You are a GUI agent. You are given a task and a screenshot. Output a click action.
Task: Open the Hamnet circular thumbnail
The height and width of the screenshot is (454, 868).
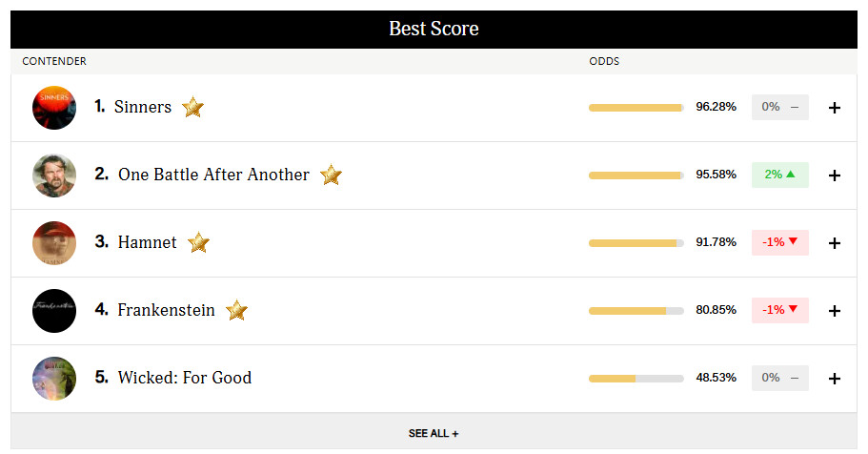point(54,243)
